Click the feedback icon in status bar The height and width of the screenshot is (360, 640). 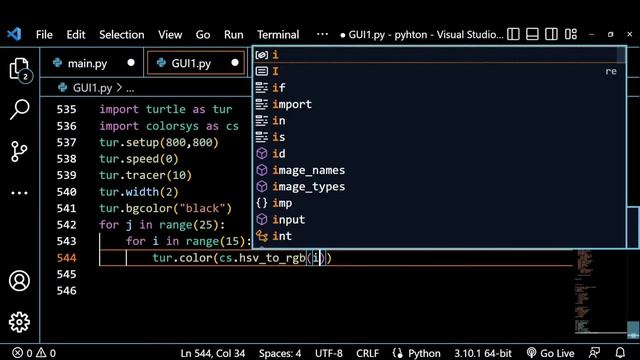[x=594, y=353]
